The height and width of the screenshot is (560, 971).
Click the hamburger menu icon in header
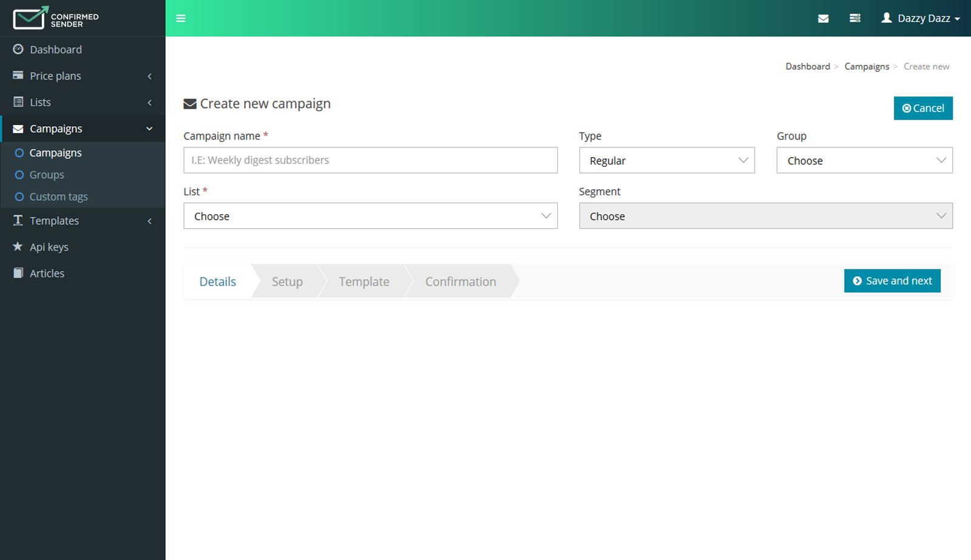pyautogui.click(x=181, y=18)
